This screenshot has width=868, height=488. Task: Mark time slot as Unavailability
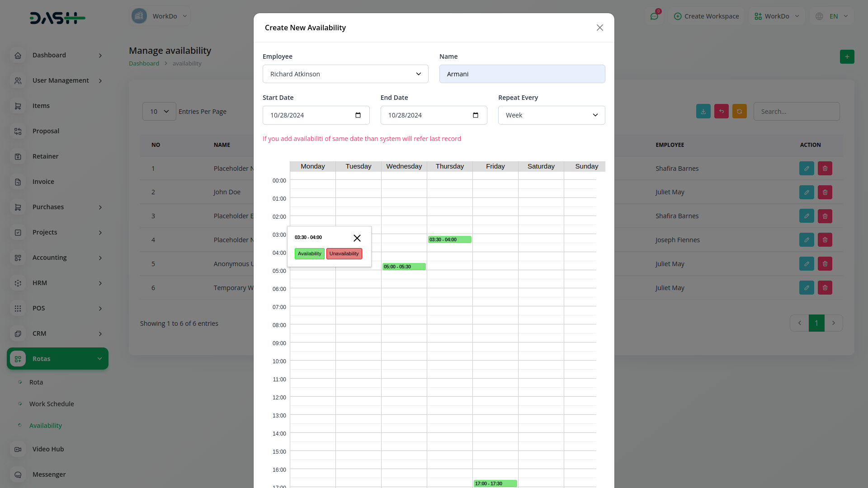point(344,254)
